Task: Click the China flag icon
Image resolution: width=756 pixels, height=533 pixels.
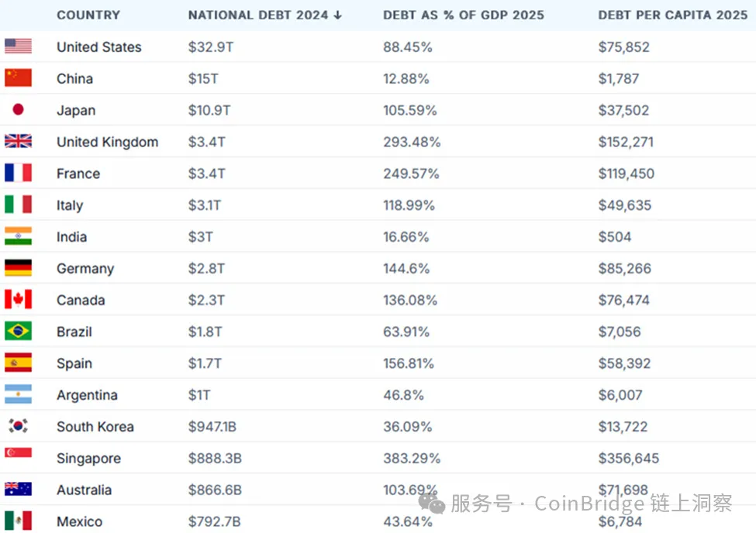Action: pos(18,78)
